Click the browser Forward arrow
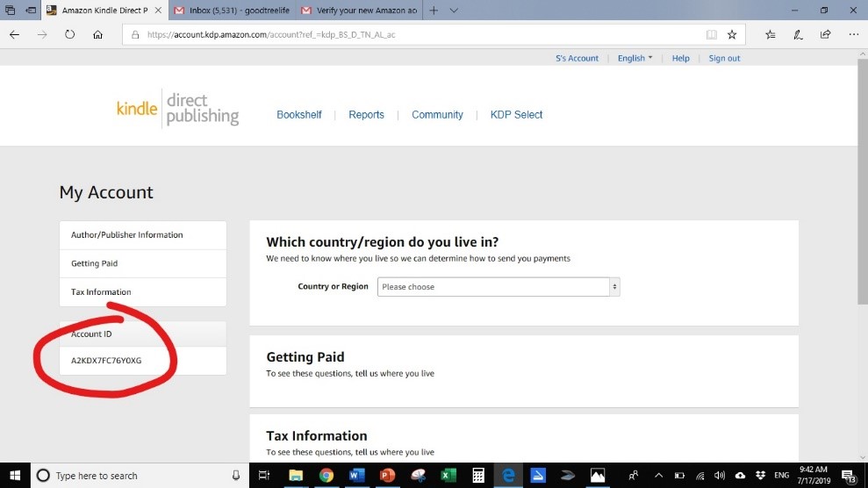 click(x=42, y=34)
